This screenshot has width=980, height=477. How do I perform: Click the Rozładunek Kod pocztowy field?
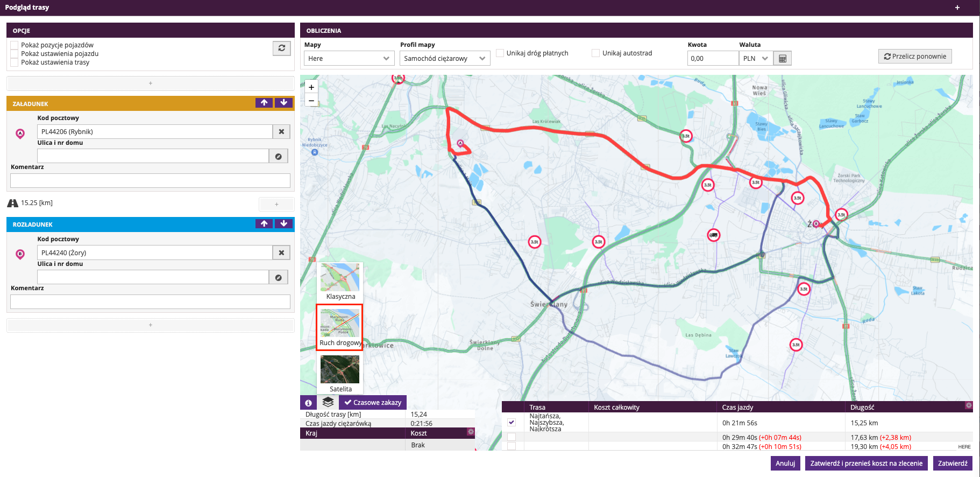click(155, 252)
